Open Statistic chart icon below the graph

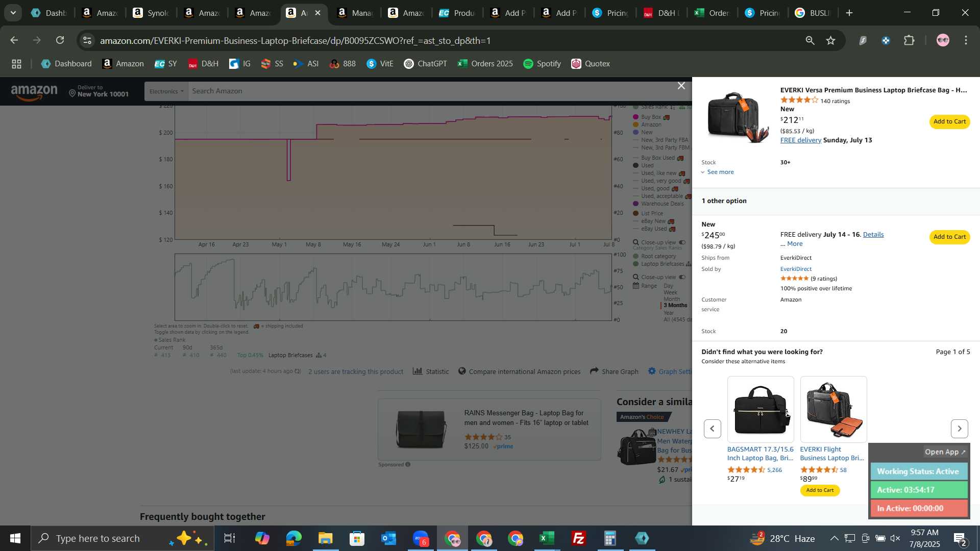(418, 371)
